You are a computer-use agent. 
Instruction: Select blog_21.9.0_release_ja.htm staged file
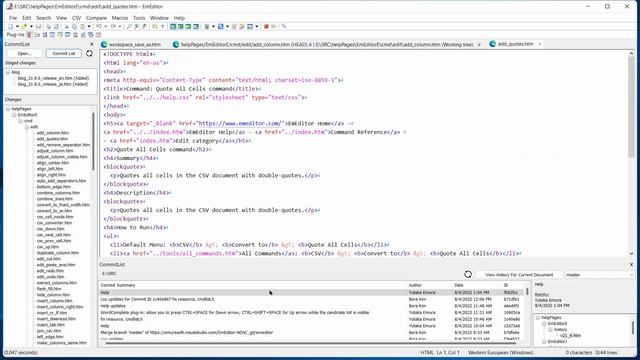[53, 84]
